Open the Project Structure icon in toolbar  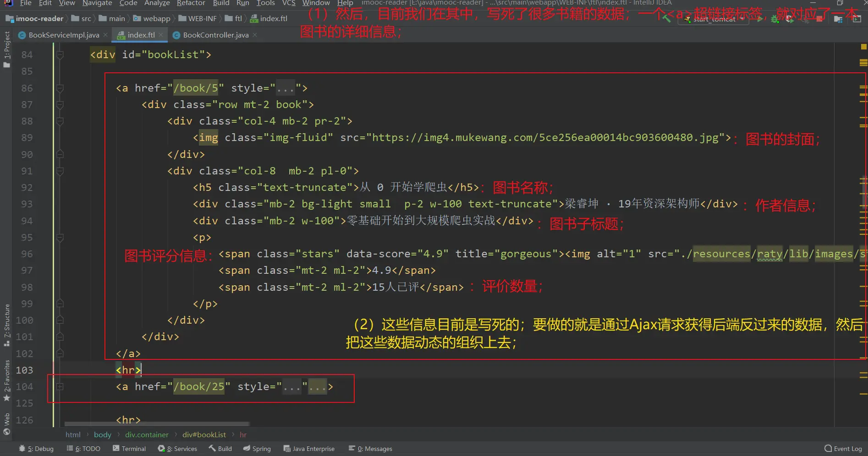click(838, 19)
